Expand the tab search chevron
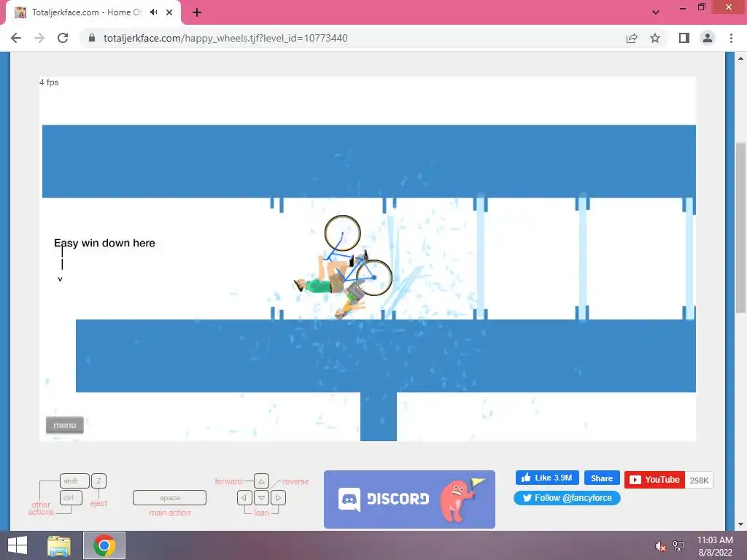This screenshot has height=560, width=747. pos(656,12)
